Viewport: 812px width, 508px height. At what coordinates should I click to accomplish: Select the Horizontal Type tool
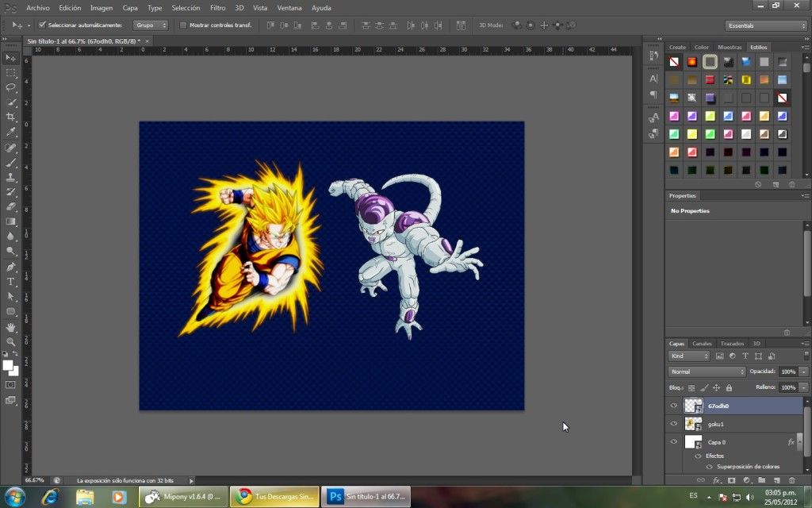coord(10,282)
